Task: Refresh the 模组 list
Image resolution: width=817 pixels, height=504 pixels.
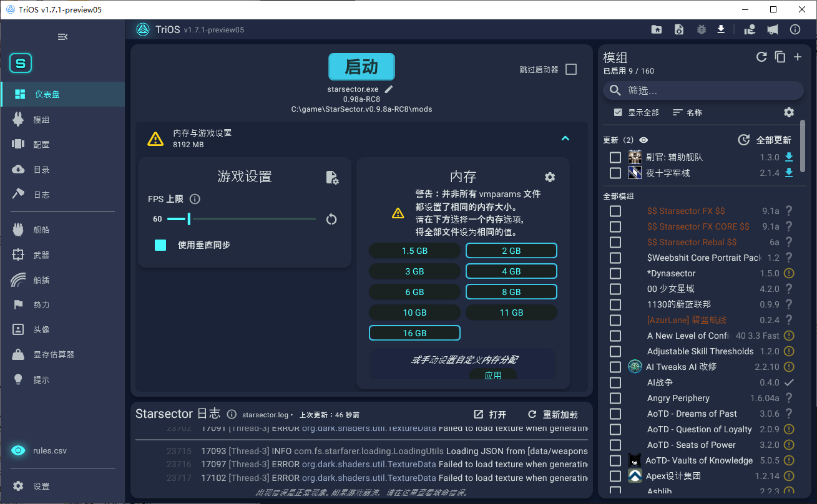Action: pyautogui.click(x=761, y=57)
